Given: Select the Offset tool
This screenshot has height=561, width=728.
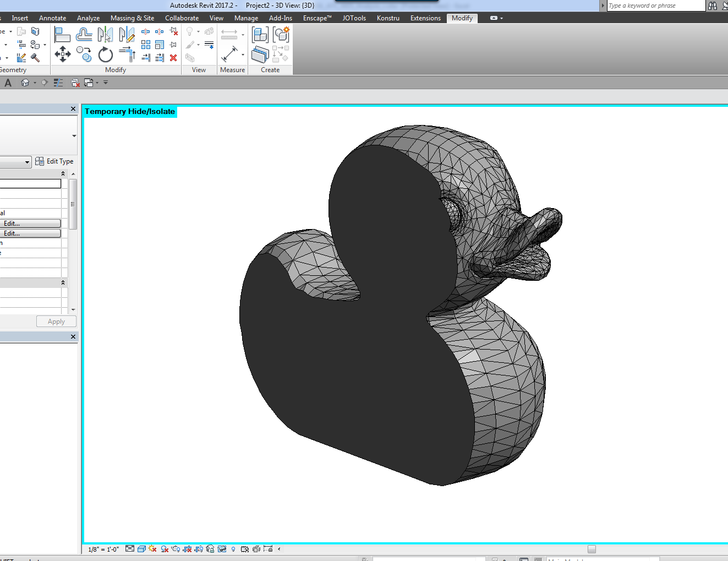Looking at the screenshot, I should pyautogui.click(x=84, y=35).
